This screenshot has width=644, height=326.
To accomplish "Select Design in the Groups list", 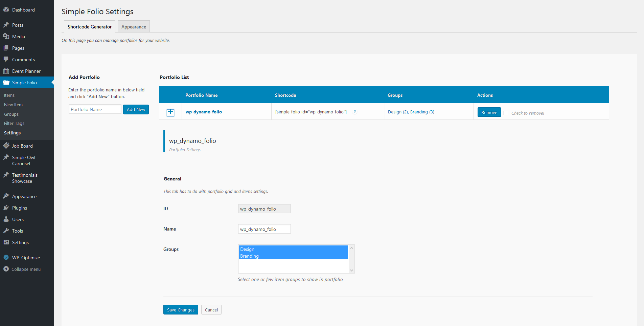I will coord(293,249).
